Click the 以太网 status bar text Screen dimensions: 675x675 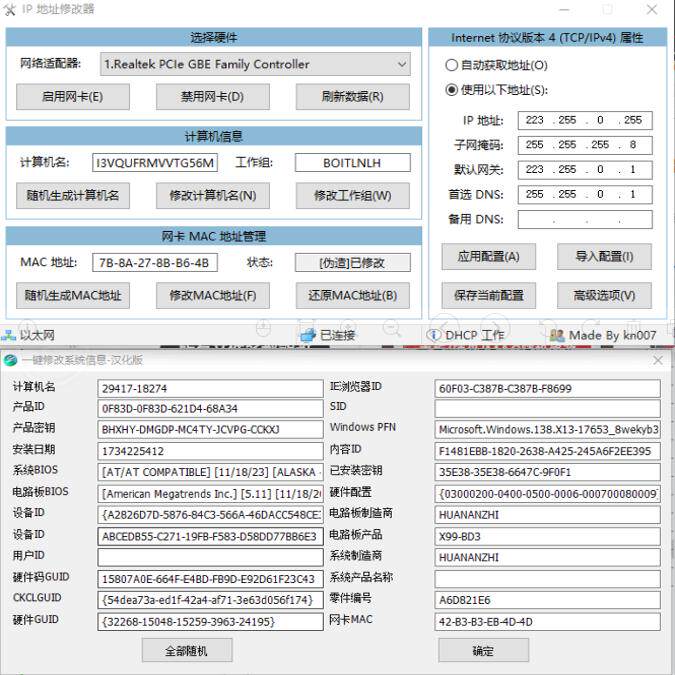[37, 335]
